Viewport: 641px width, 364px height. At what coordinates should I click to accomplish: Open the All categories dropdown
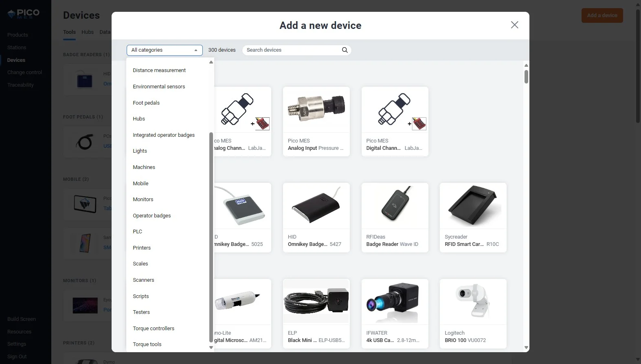(165, 50)
